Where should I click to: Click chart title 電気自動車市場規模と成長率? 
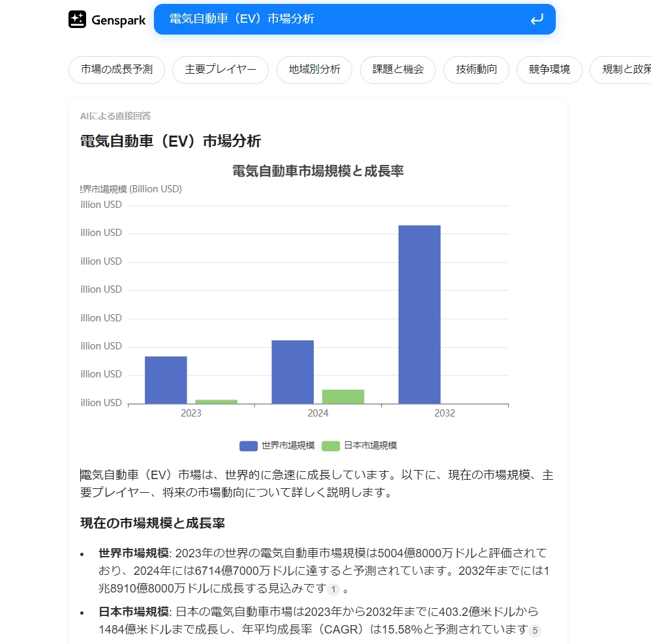click(318, 171)
